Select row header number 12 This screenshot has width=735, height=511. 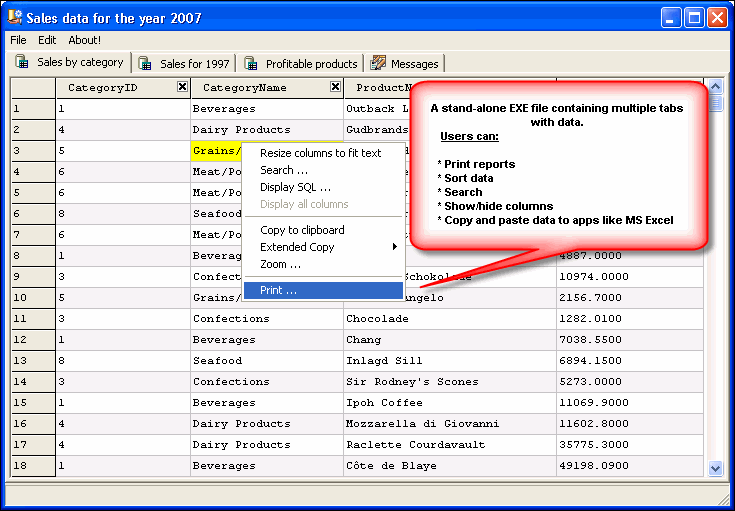tap(33, 339)
